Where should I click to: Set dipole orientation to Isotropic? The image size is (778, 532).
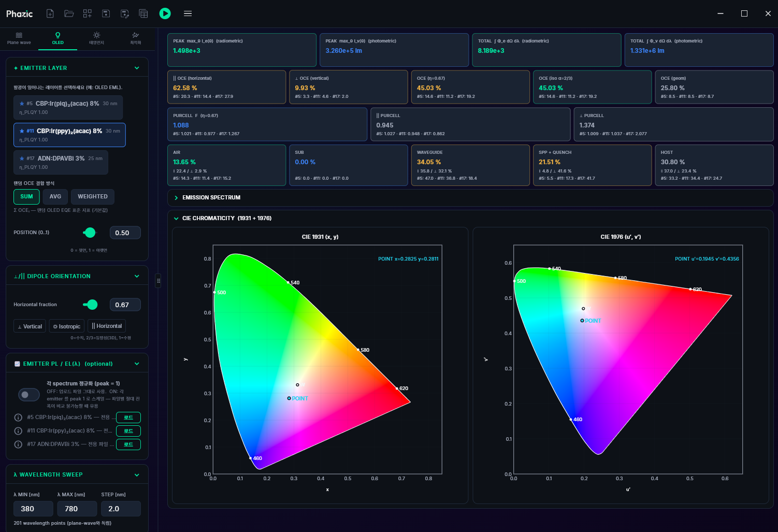pos(67,326)
